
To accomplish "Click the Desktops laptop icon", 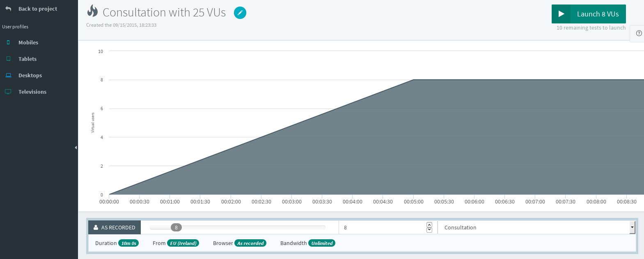I will (x=8, y=75).
